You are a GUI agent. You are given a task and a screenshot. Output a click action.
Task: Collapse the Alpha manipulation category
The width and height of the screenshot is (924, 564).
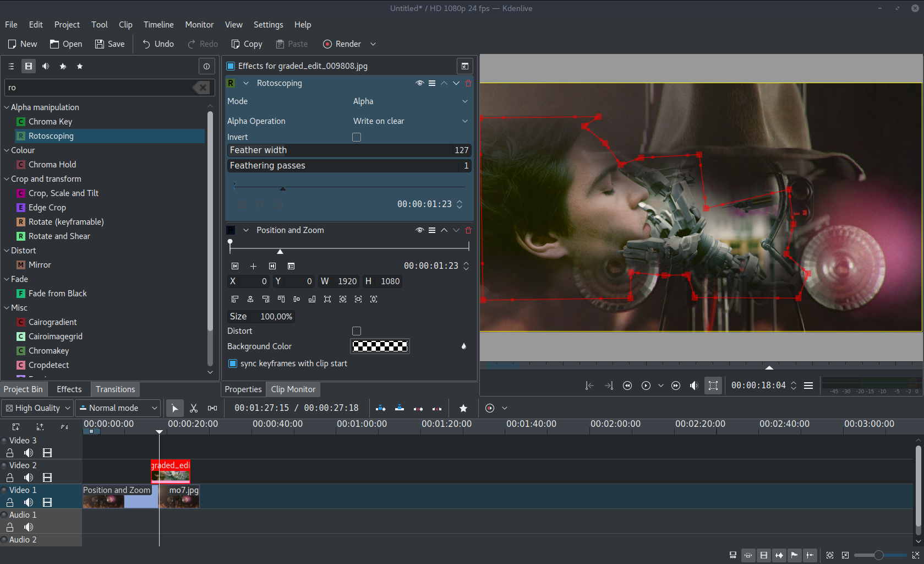(x=6, y=107)
